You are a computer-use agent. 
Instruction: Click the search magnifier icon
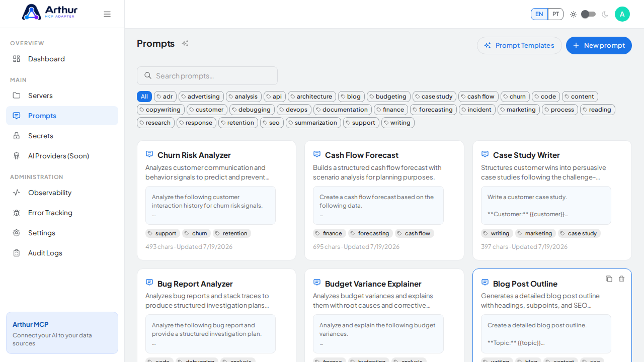point(148,75)
